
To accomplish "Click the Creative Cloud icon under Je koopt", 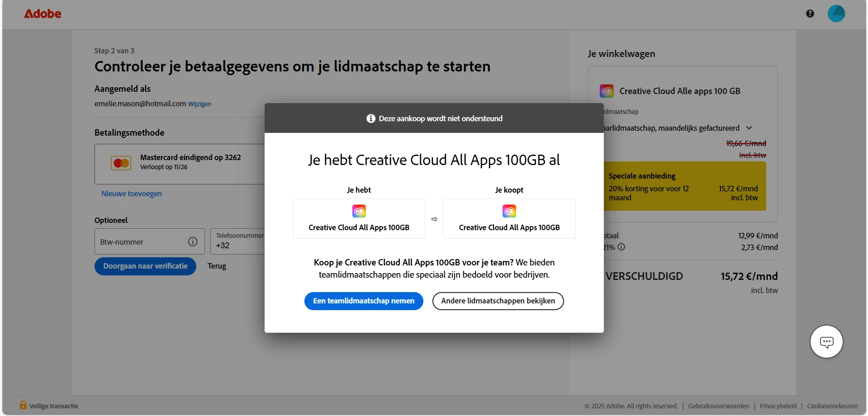I will click(x=509, y=211).
